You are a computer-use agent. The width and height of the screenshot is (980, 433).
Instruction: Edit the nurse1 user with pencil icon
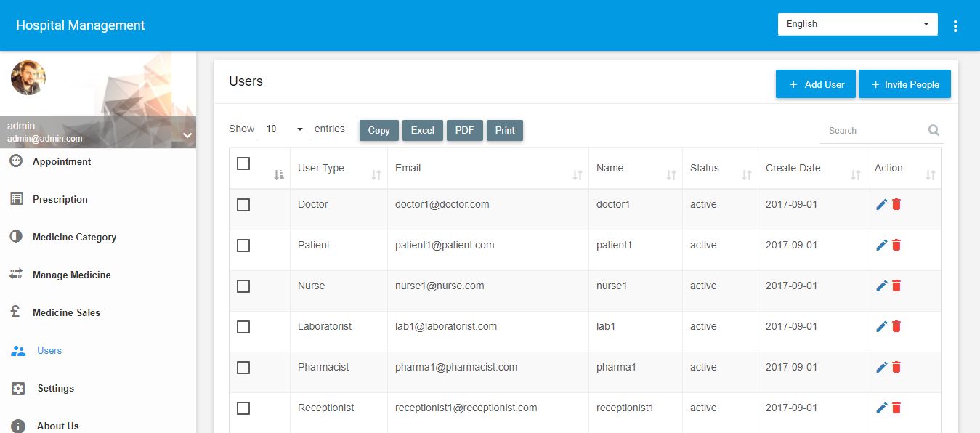[x=882, y=286]
